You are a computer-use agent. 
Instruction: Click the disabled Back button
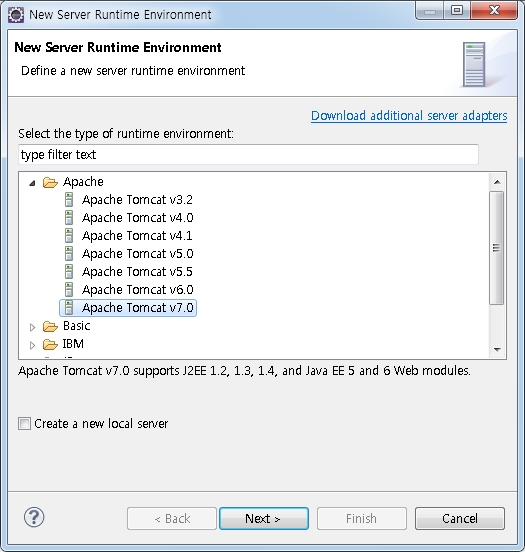(x=172, y=518)
